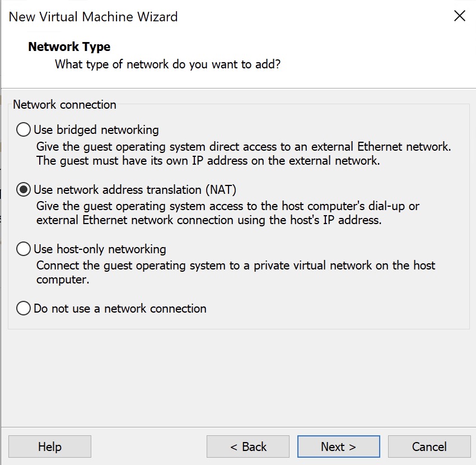
Task: Click the bridged networking description text
Action: tap(244, 154)
